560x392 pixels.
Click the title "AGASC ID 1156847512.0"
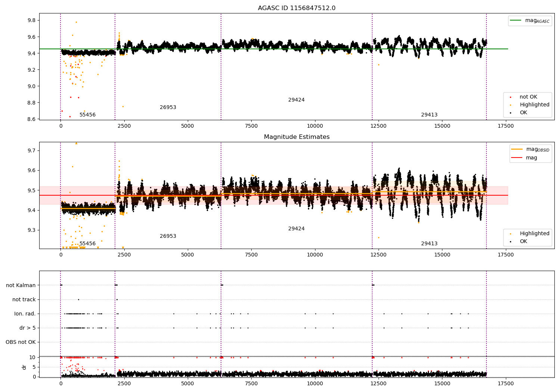296,8
